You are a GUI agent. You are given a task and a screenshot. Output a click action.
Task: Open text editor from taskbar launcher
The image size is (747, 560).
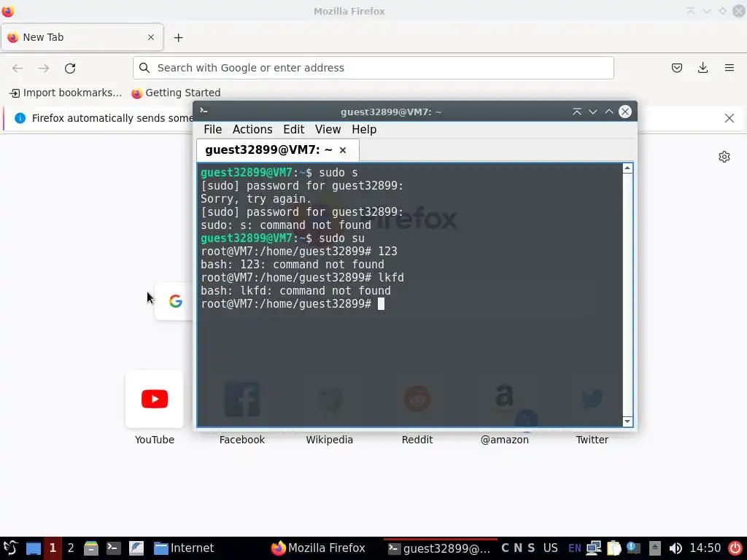click(136, 548)
